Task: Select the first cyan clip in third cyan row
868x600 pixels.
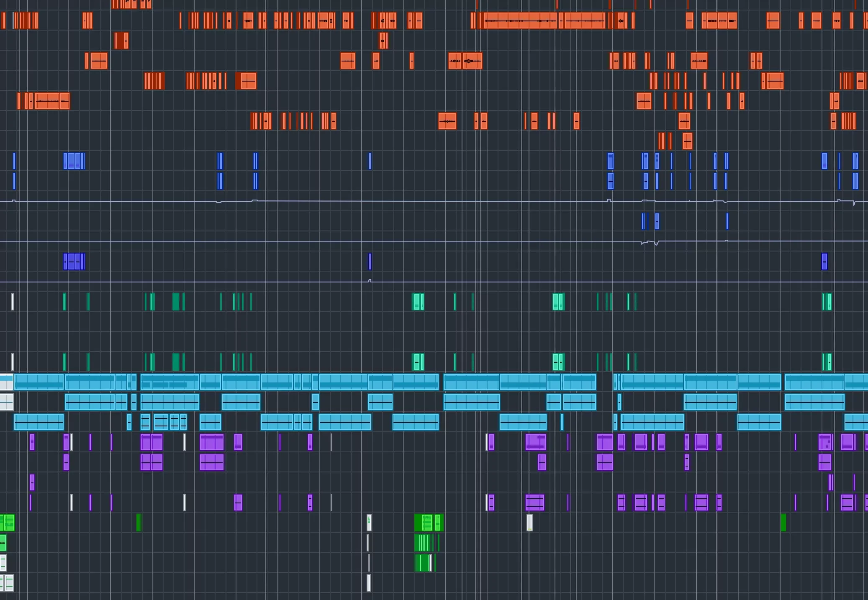Action: click(39, 422)
